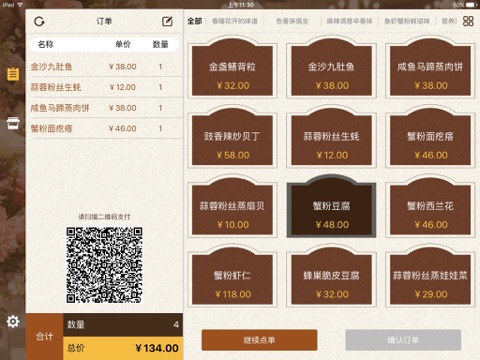
Task: Tap 请扫描二维码支付 caption
Action: (104, 217)
